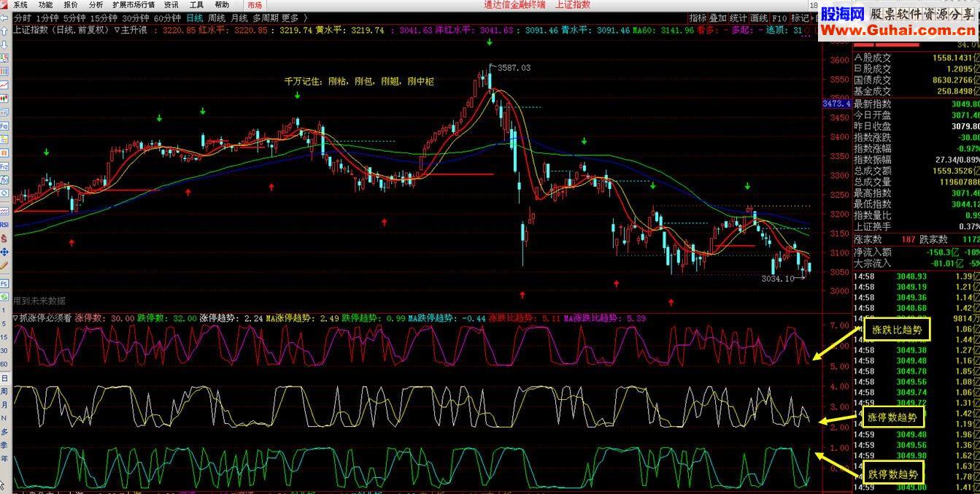Click the 3473.4 price axis marker
Image resolution: width=980 pixels, height=494 pixels.
(836, 104)
